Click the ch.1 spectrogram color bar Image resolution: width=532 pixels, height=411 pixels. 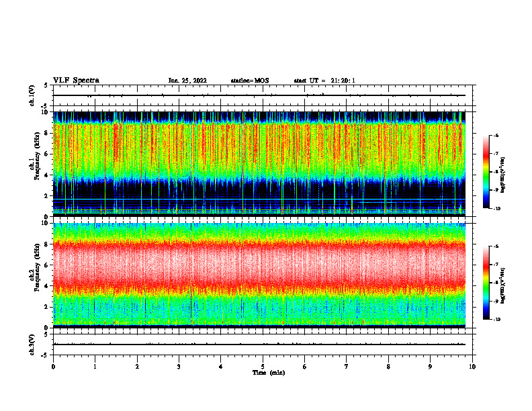click(486, 172)
